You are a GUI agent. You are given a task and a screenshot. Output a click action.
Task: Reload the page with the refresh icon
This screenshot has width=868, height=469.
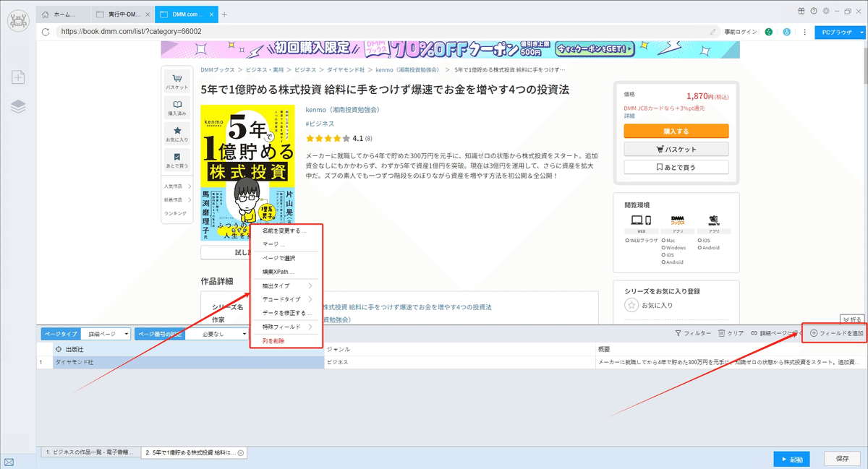tap(46, 32)
